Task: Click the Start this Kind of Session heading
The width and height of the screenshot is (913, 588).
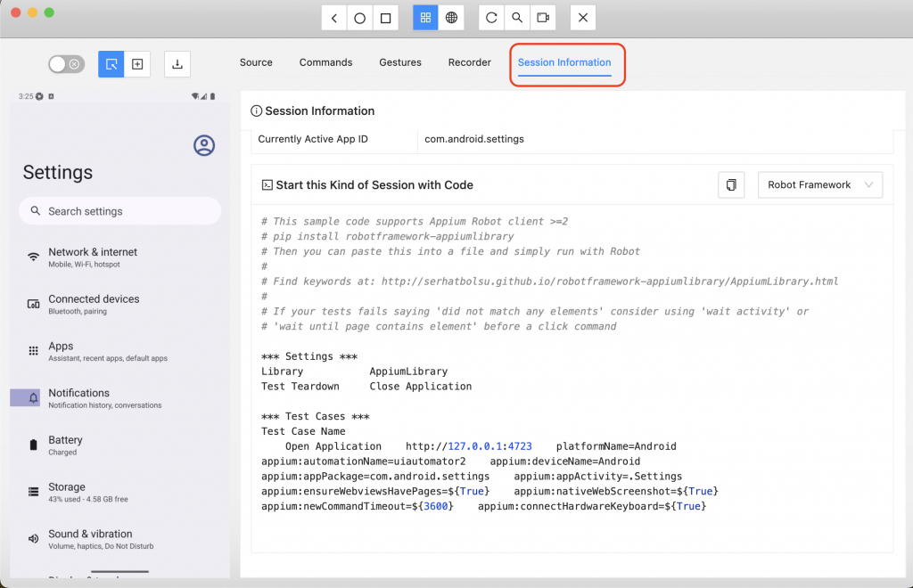Action: coord(374,185)
